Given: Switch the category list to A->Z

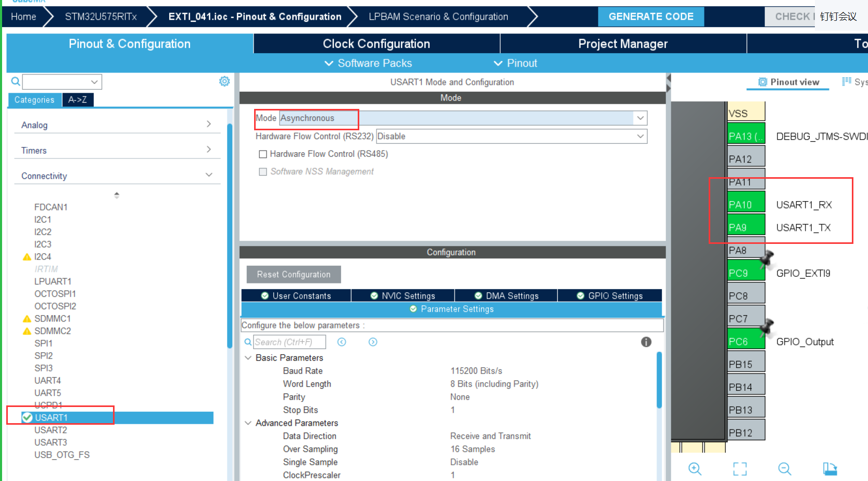Looking at the screenshot, I should point(78,100).
